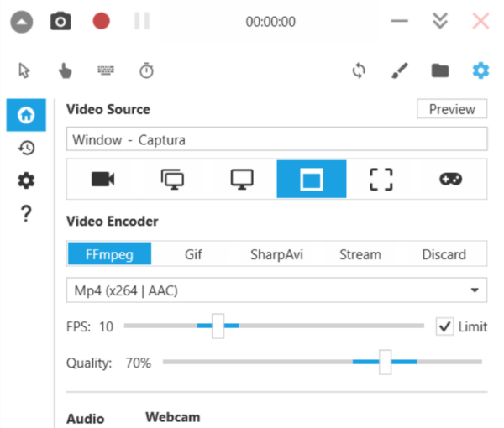Collapse the panel with up-arrow circle
This screenshot has height=428, width=504.
22,22
